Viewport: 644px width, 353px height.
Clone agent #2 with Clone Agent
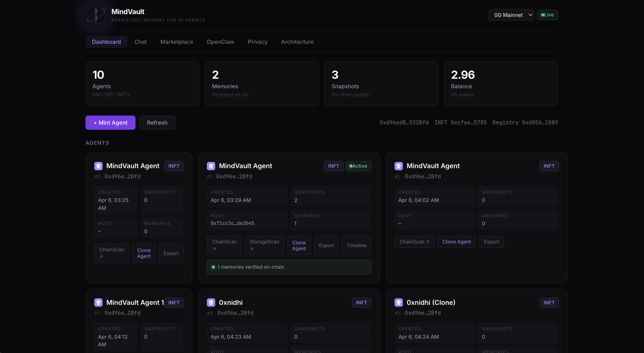point(456,242)
